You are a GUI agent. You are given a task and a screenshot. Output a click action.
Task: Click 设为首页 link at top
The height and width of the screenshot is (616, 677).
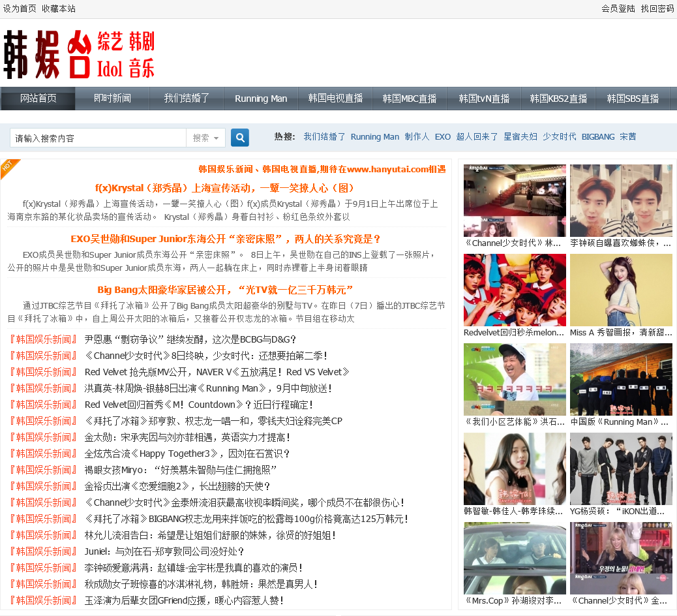tap(20, 8)
